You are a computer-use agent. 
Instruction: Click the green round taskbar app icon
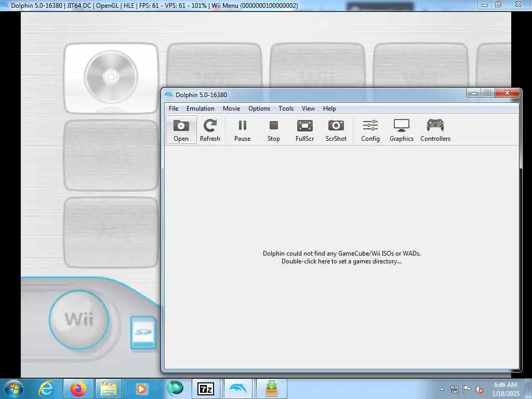(175, 389)
